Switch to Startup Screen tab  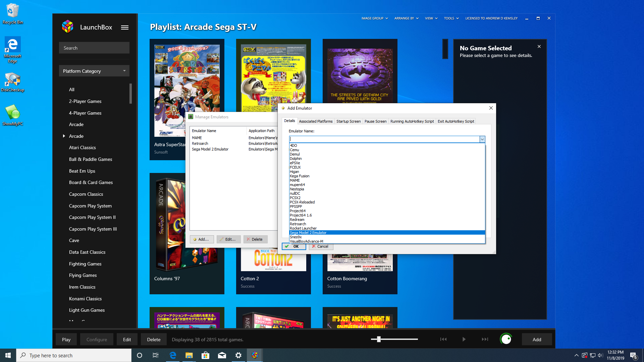click(x=348, y=121)
